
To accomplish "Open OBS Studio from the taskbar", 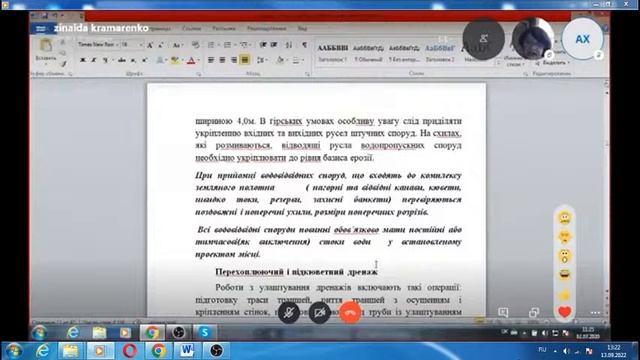I will tap(216, 351).
